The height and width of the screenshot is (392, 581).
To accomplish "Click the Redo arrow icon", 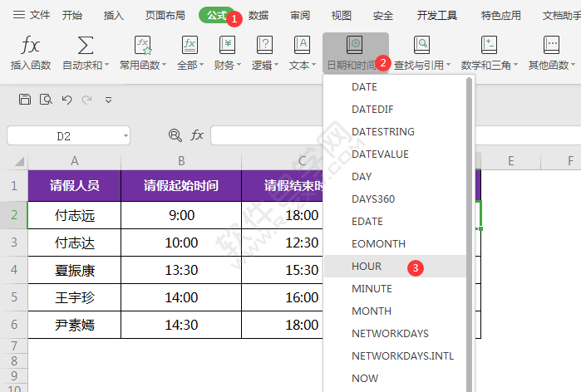I will (87, 100).
